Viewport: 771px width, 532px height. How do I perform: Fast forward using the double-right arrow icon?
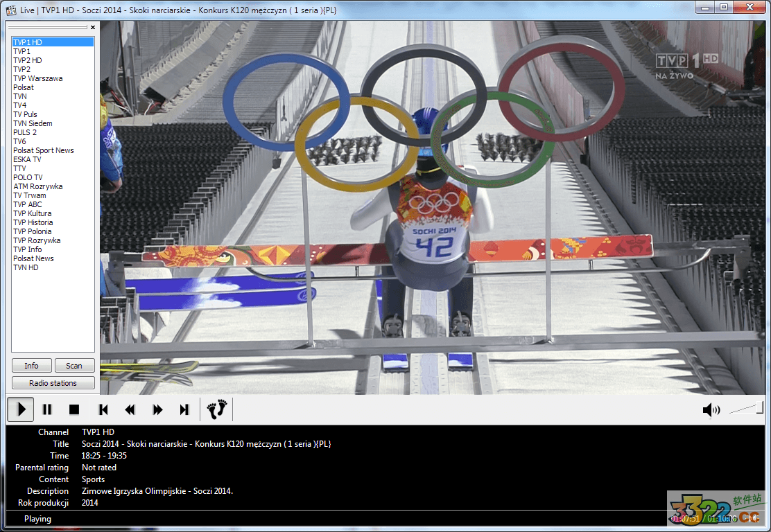(x=157, y=409)
